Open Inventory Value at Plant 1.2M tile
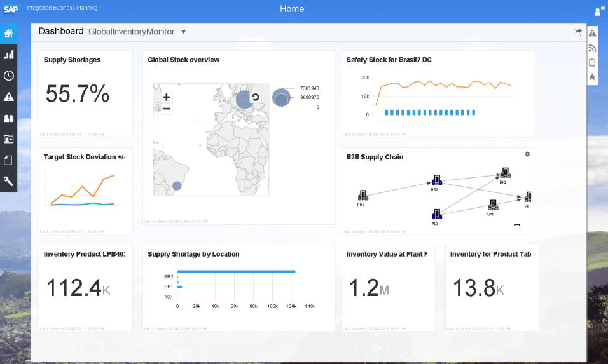This screenshot has height=364, width=608. [x=388, y=288]
